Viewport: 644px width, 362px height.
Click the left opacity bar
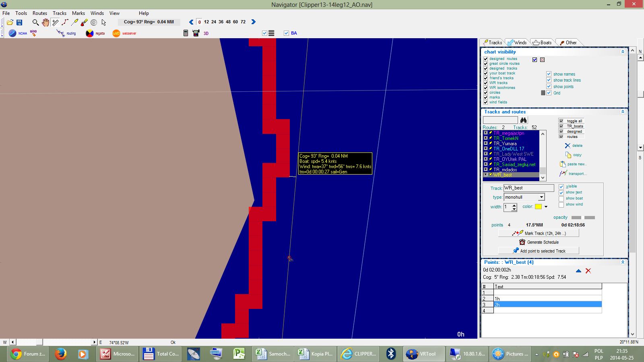pyautogui.click(x=576, y=218)
